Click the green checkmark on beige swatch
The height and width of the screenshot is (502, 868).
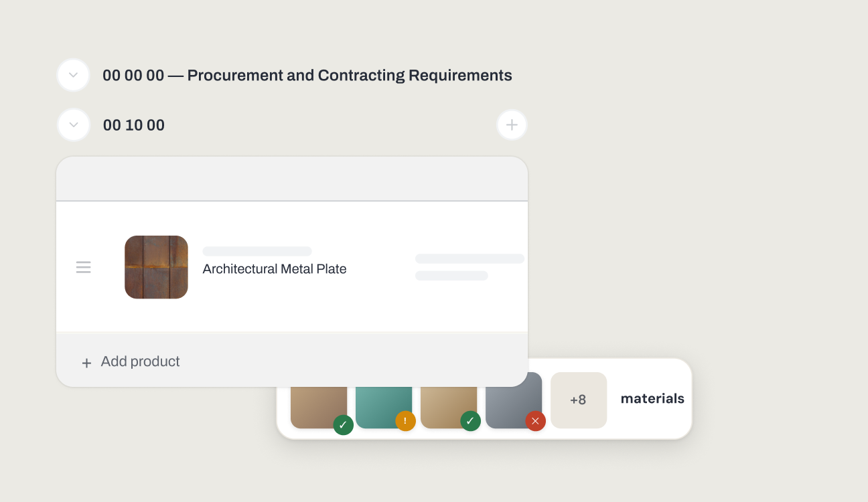[470, 421]
